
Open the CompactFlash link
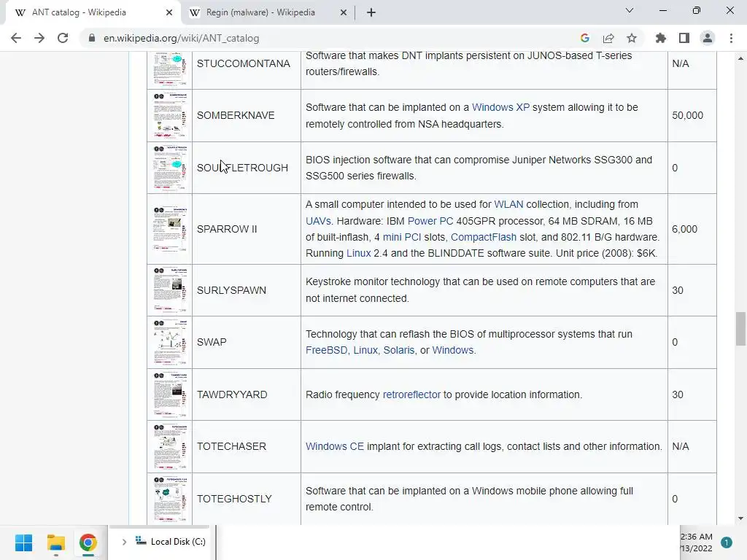point(484,237)
